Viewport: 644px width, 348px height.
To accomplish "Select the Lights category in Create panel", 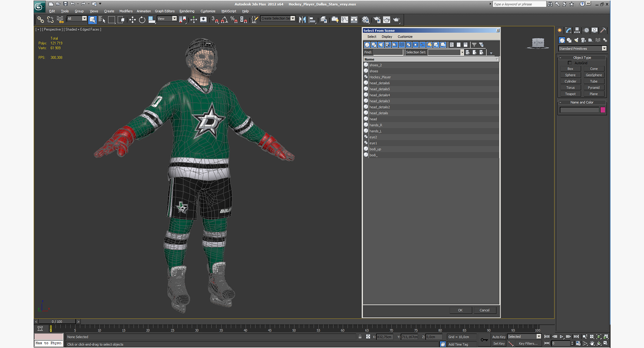I will tap(577, 40).
